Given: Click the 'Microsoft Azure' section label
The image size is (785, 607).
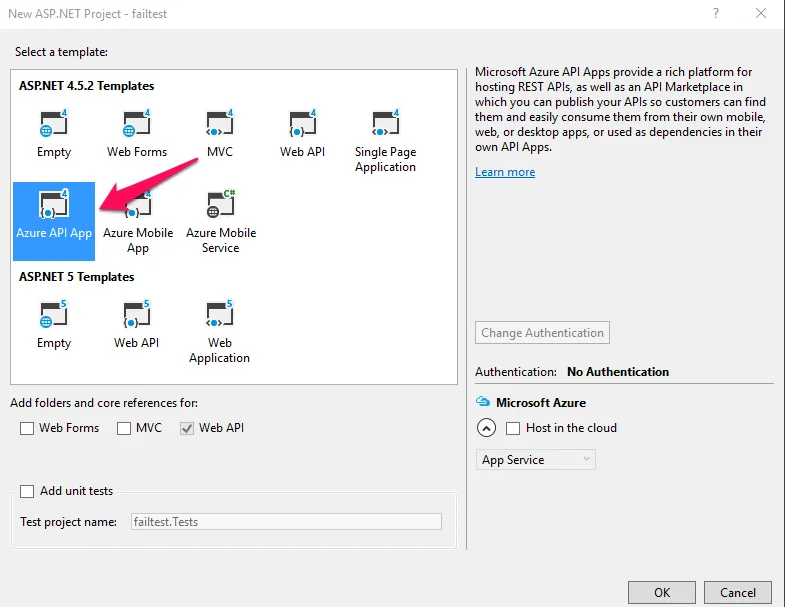Looking at the screenshot, I should (x=541, y=403).
